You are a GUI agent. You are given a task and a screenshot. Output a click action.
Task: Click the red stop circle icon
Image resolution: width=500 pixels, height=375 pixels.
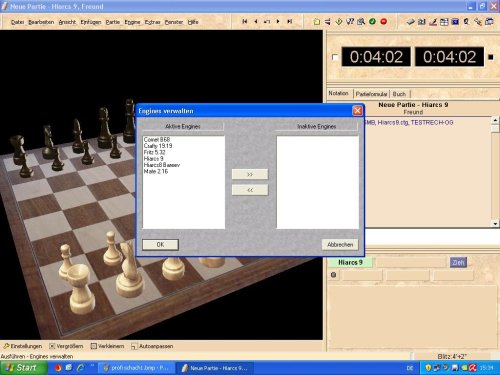pyautogui.click(x=384, y=21)
